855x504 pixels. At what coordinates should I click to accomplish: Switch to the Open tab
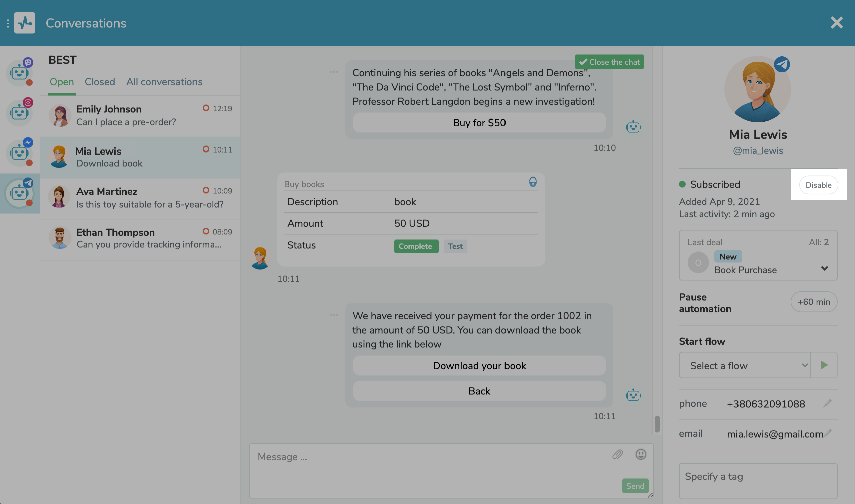[62, 82]
